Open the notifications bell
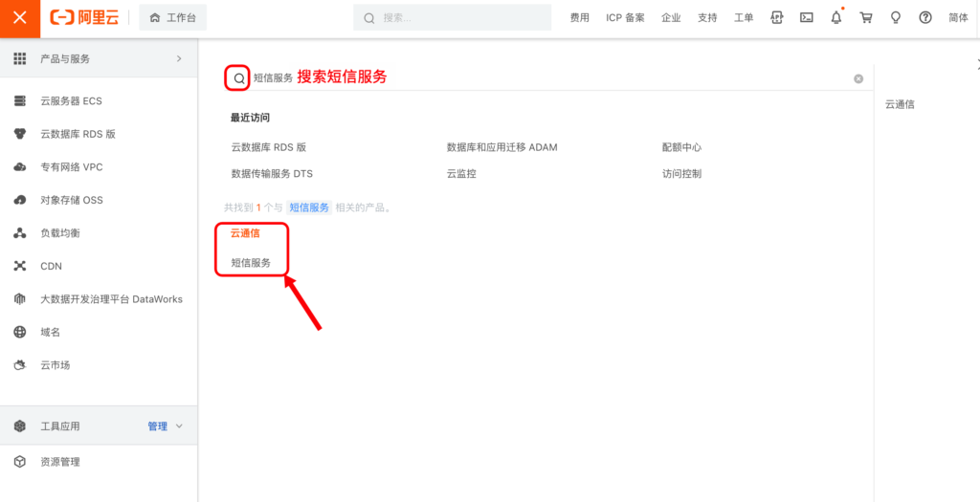 pos(836,17)
